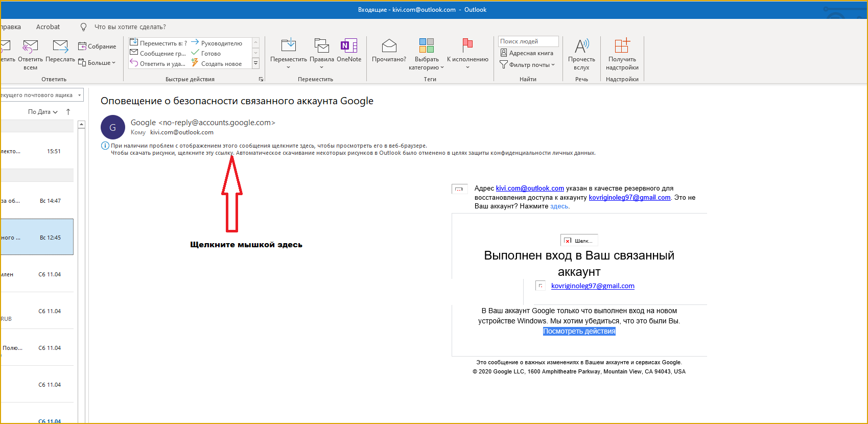Select quick step Создать новое
Screen dimensions: 868x424
[217, 63]
